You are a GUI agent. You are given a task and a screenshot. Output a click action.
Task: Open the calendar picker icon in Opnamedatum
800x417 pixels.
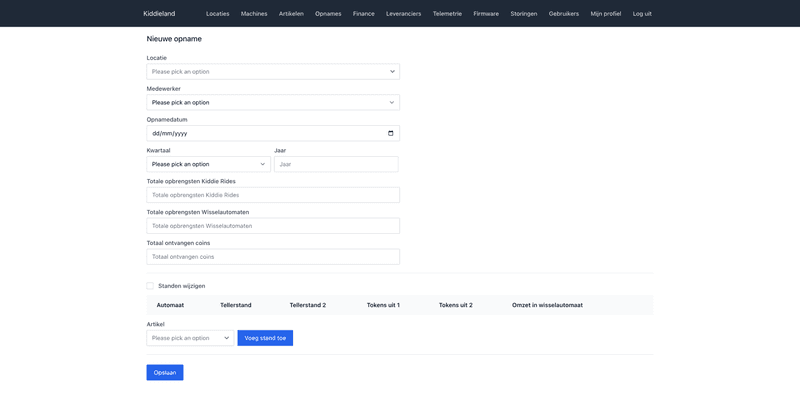tap(390, 133)
